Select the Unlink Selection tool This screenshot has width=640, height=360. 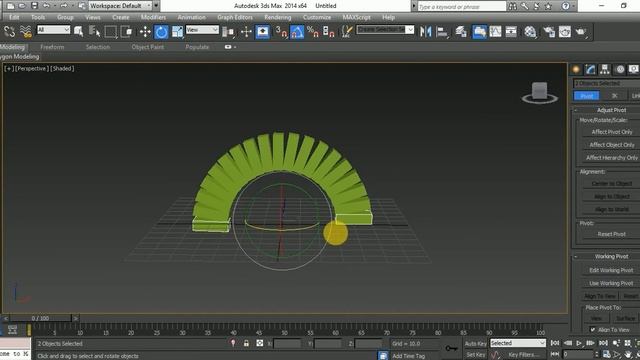(9, 31)
